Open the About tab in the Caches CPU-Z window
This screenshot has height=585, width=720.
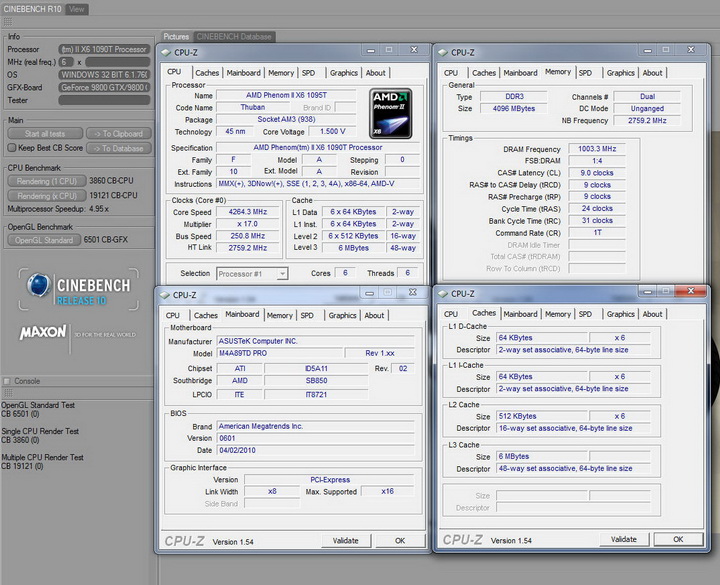(652, 314)
